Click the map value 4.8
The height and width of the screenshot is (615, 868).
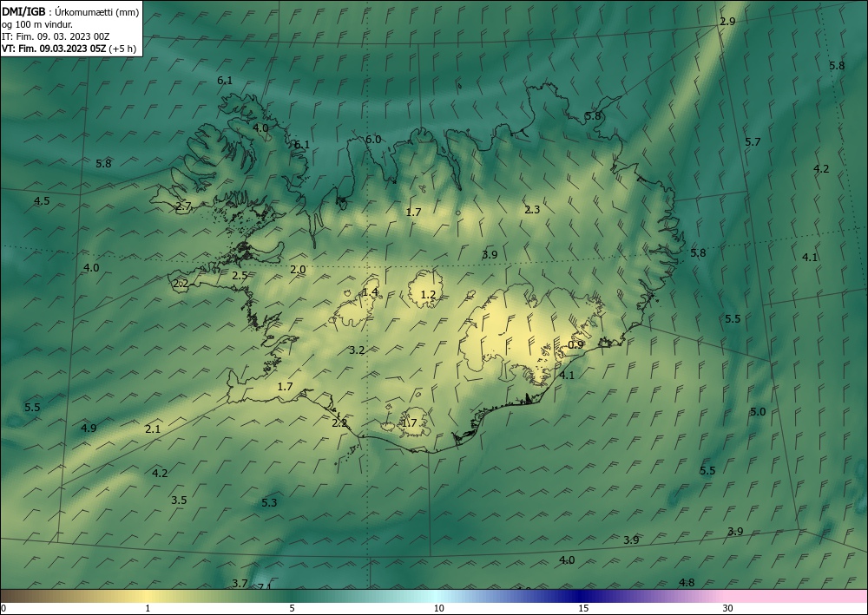click(687, 582)
